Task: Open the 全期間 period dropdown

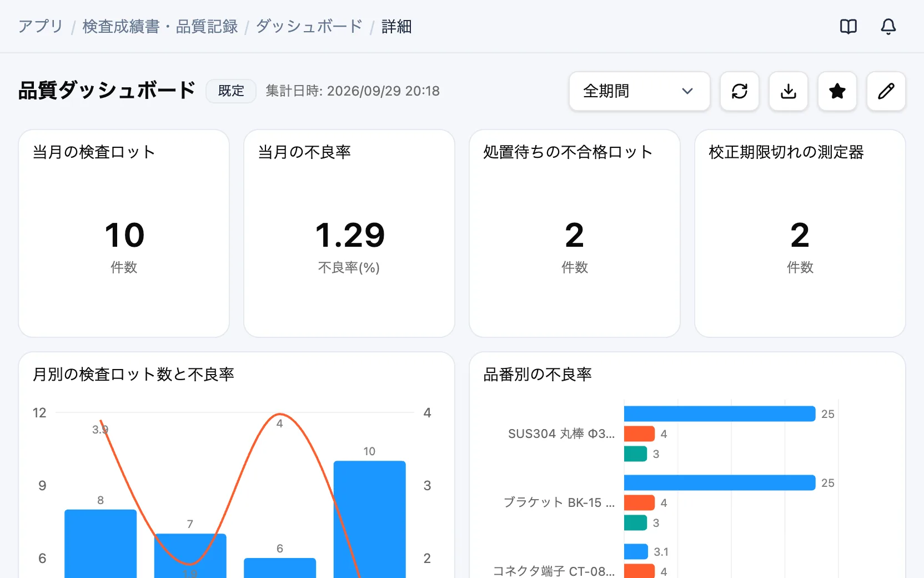Action: tap(640, 91)
